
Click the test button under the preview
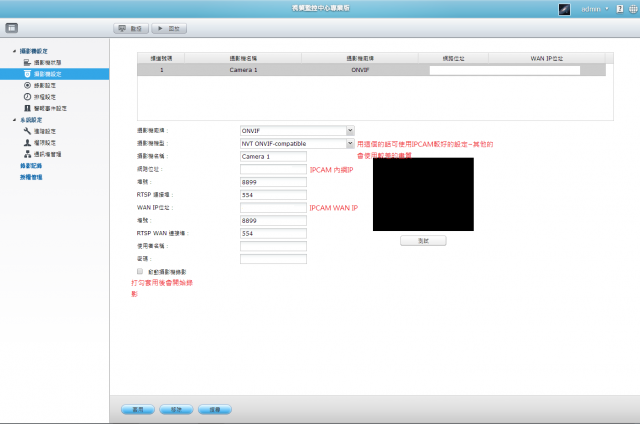[423, 241]
